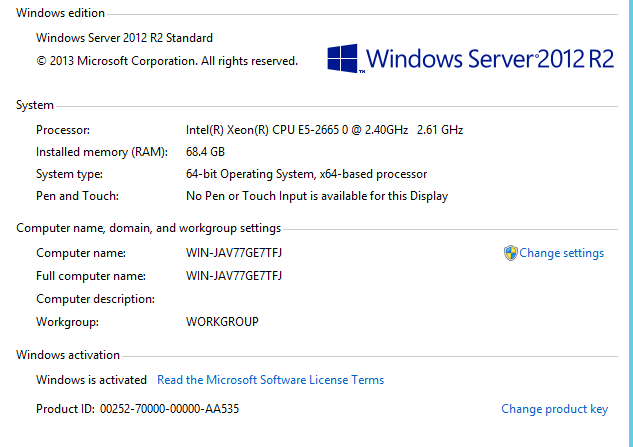
Task: Click the System section heading
Action: [x=35, y=105]
